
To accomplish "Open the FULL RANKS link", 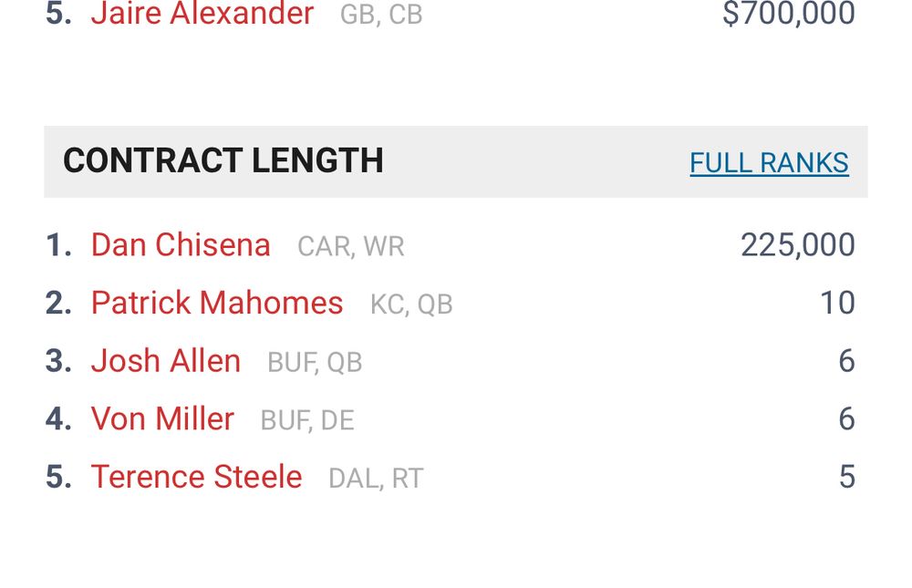I will click(769, 163).
